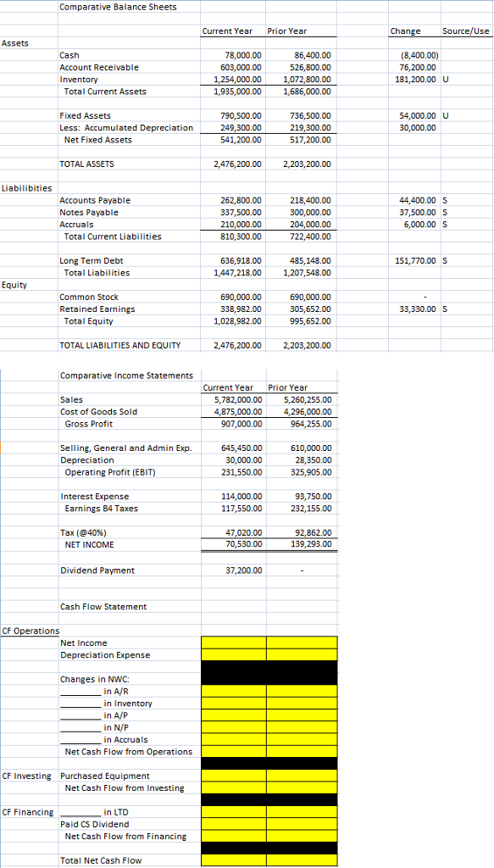This screenshot has height=868, width=494.
Task: Click Operating Profit (EBIT) 231,550.00
Action: point(243,472)
